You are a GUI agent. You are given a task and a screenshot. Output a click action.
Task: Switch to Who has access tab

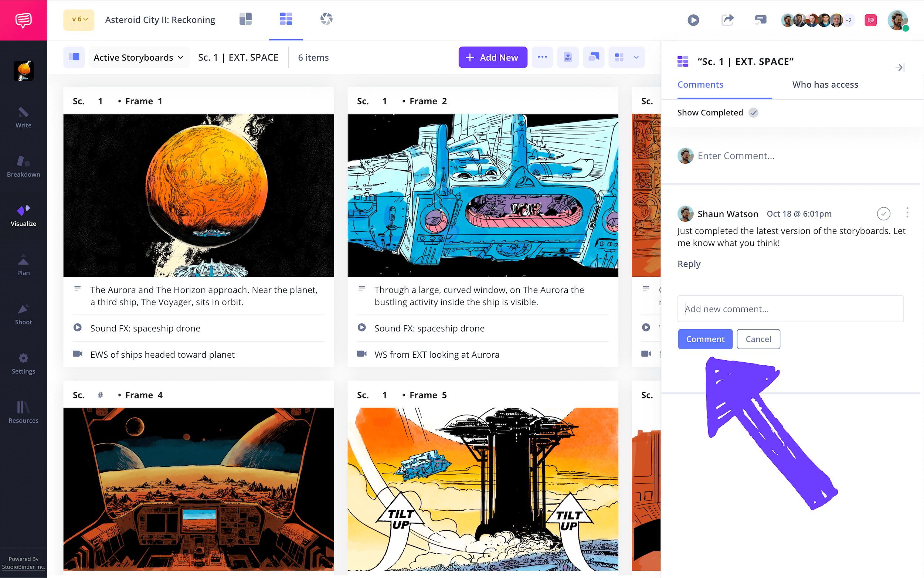pyautogui.click(x=825, y=85)
